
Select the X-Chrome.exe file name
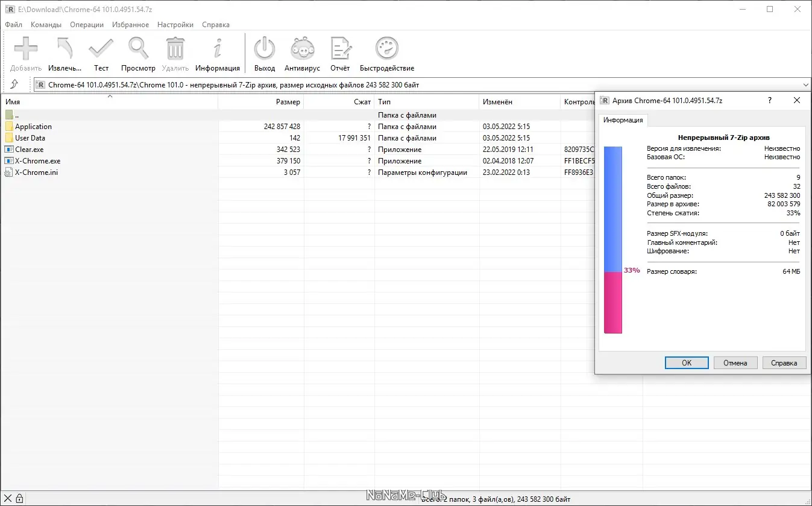(x=37, y=161)
